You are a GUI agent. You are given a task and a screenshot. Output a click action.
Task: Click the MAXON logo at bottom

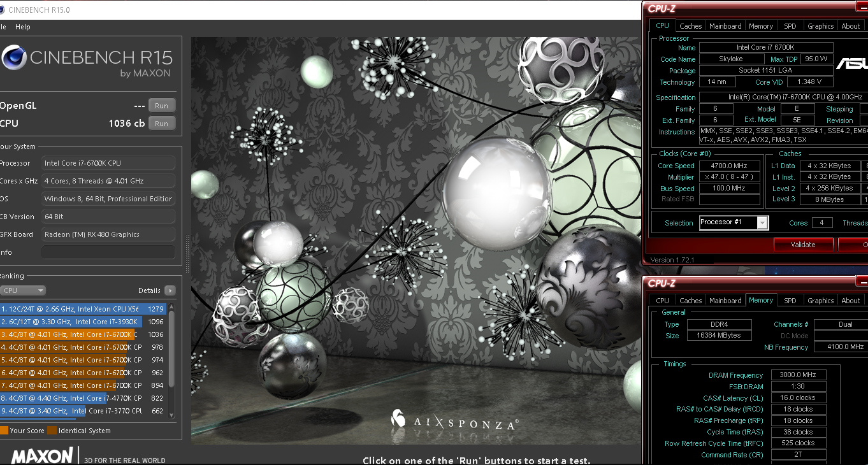tap(42, 456)
